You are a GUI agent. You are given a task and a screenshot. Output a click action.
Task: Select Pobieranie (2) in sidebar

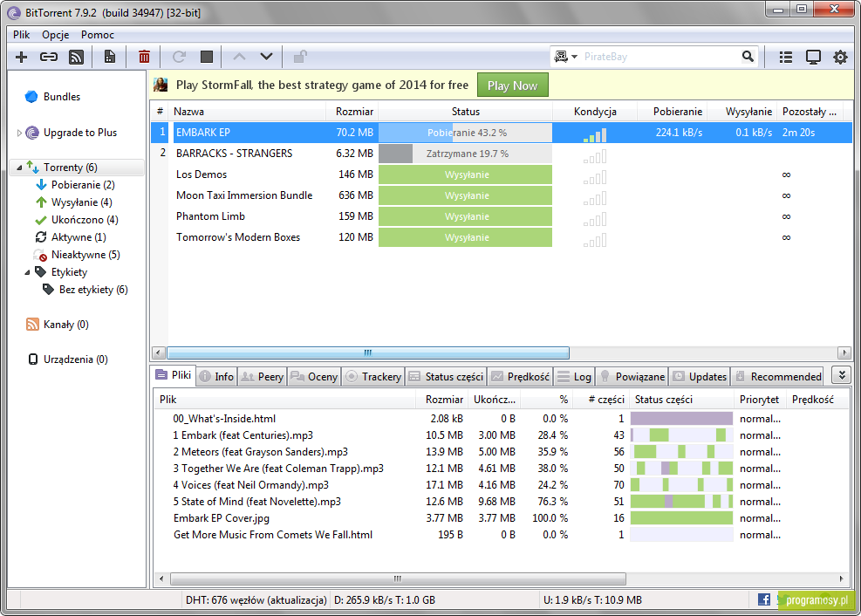pyautogui.click(x=83, y=185)
